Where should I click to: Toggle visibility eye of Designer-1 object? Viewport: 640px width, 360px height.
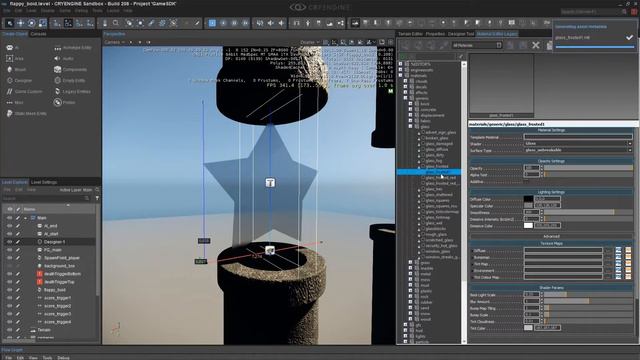pyautogui.click(x=9, y=242)
